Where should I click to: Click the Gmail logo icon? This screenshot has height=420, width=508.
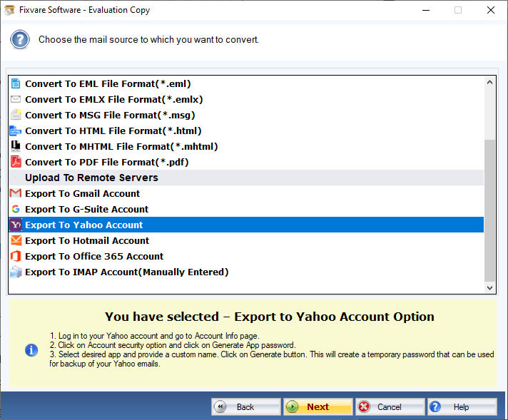(x=16, y=193)
